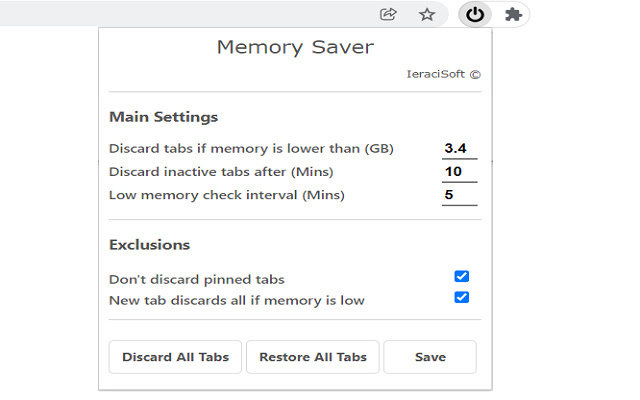Click the share page icon
Screen dimensions: 640x400
[389, 14]
